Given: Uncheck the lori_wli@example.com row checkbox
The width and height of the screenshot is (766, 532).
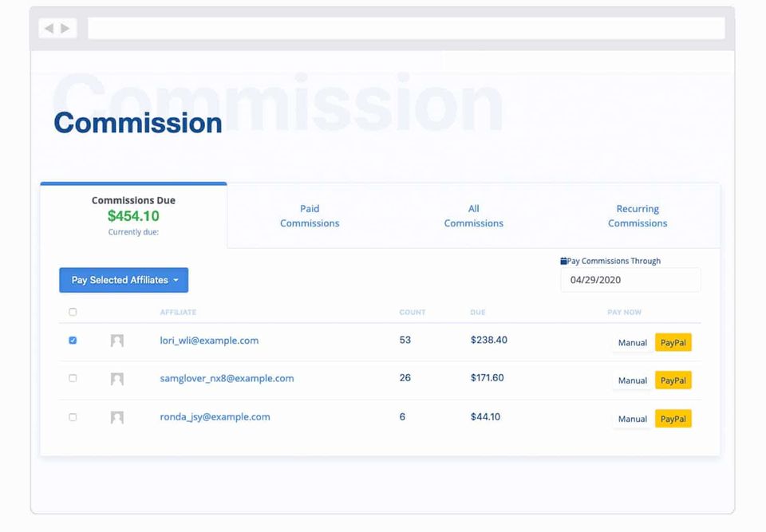Looking at the screenshot, I should 73,340.
